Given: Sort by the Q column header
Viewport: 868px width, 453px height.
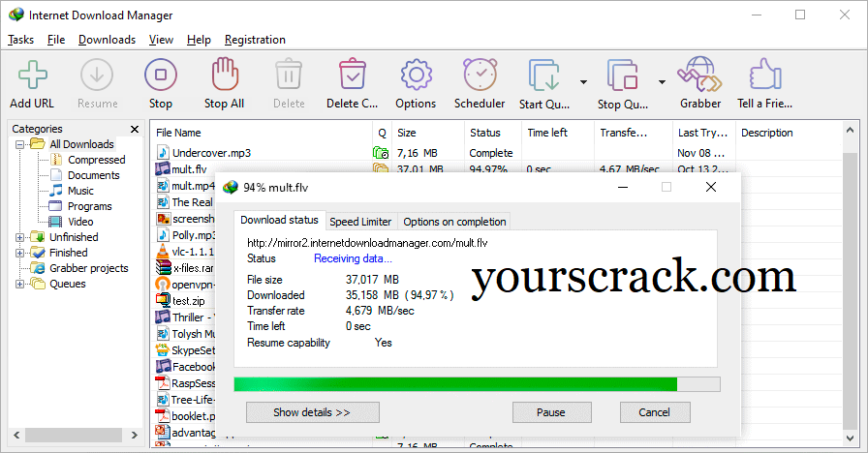Looking at the screenshot, I should (x=382, y=133).
